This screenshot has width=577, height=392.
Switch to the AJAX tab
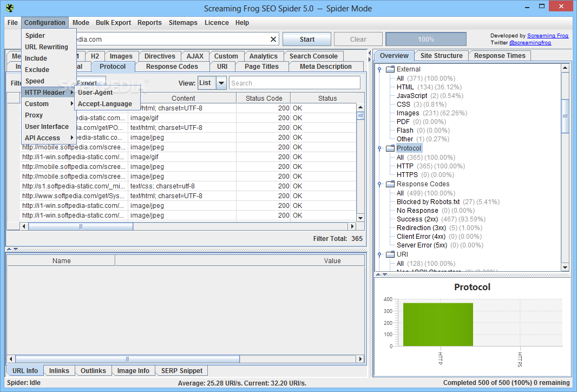195,56
